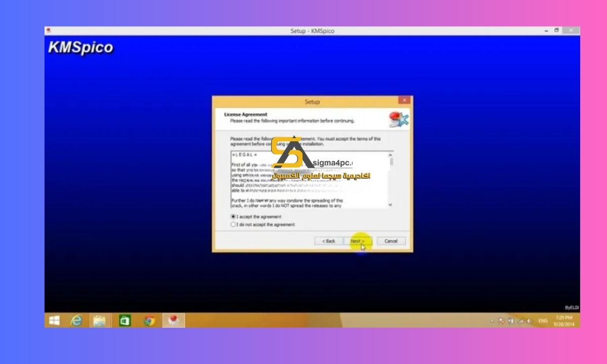Click the setup wizard icon beside License Agreement
607x364 pixels.
(398, 120)
